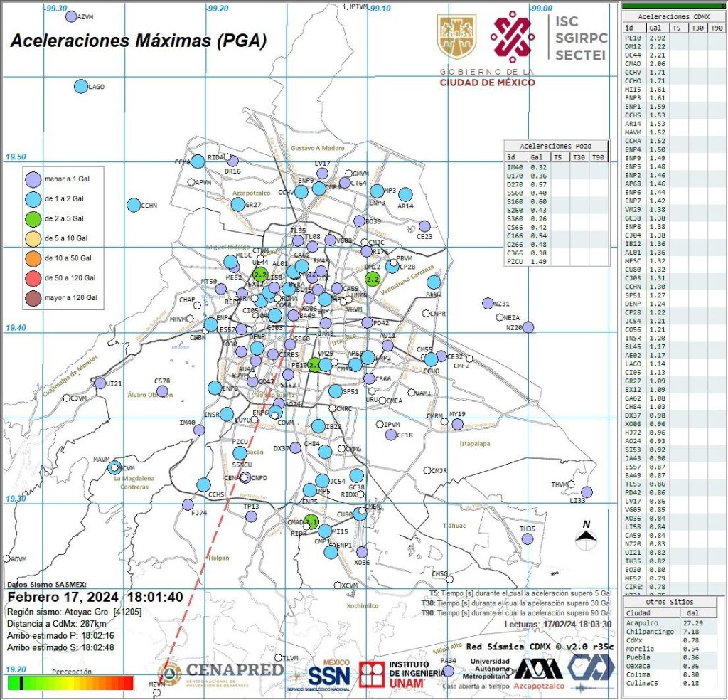This screenshot has height=700, width=728.
Task: Click the CMAD row in Aceleraciones CDMX table
Action: [x=673, y=63]
